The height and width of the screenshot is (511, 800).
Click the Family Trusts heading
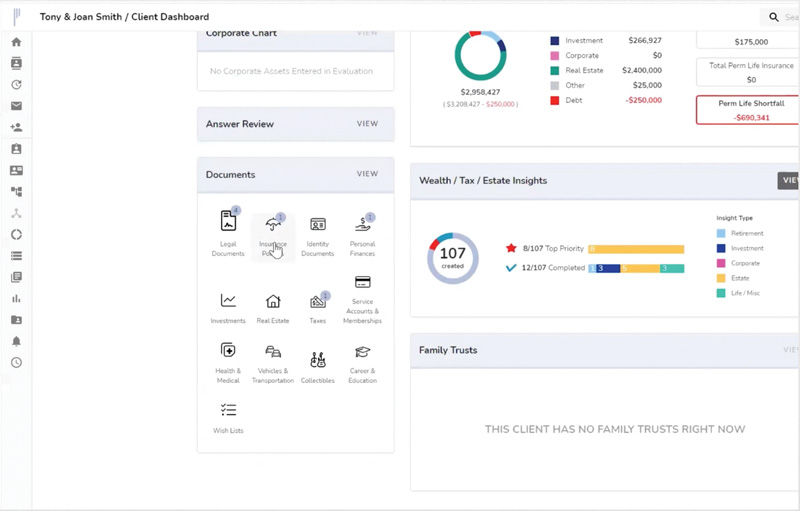tap(448, 350)
